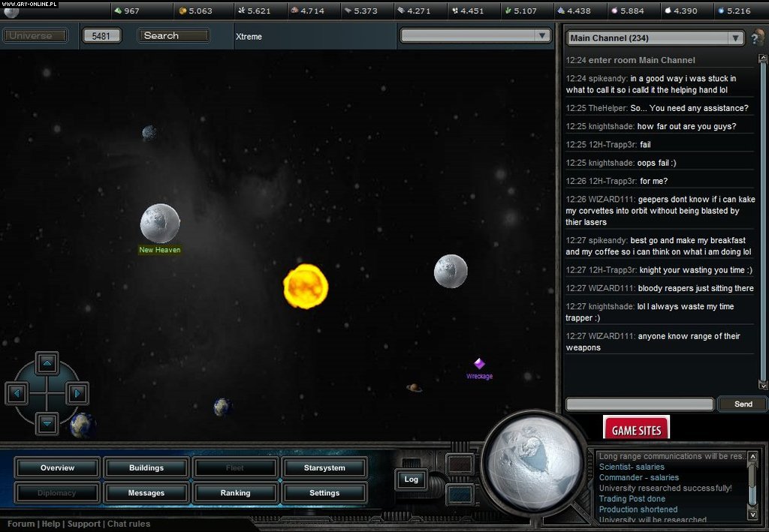Click the down arrow on navigation pad
769x532 pixels.
click(x=47, y=422)
